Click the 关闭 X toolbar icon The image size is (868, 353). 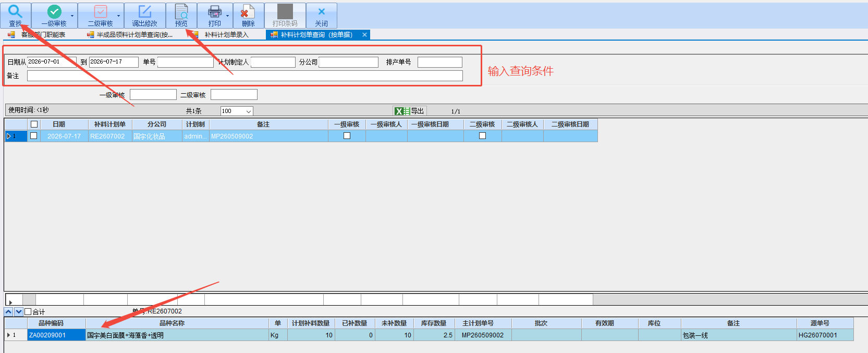322,11
